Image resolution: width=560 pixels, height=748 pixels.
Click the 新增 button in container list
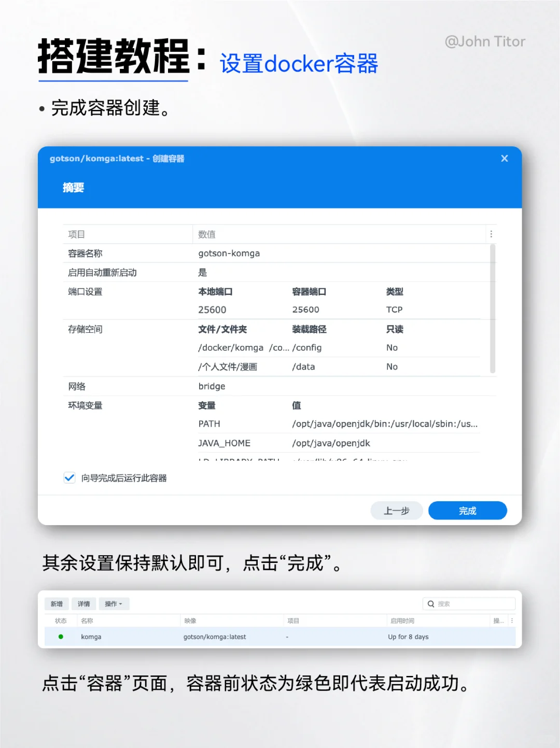57,604
